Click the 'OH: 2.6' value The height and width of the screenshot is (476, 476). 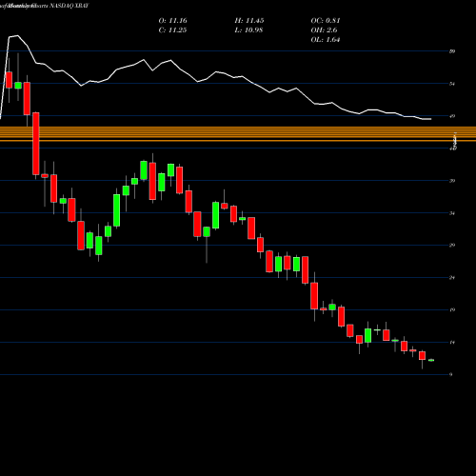pyautogui.click(x=324, y=30)
